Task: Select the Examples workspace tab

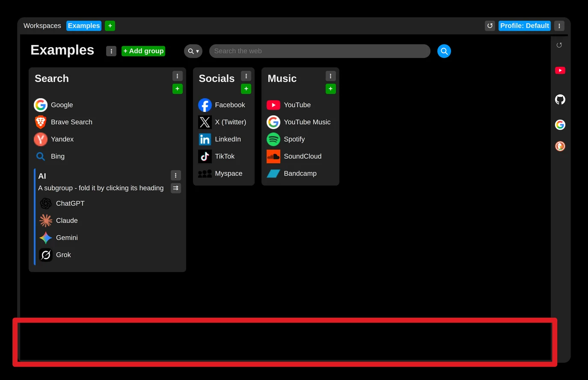Action: [x=84, y=26]
